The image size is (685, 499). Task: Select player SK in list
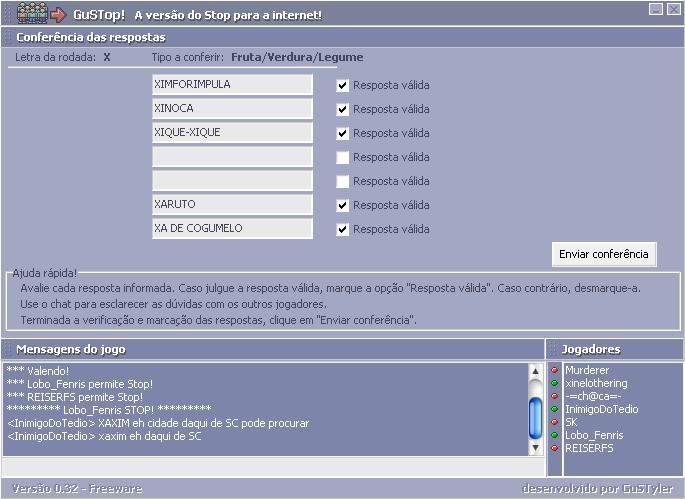point(571,422)
